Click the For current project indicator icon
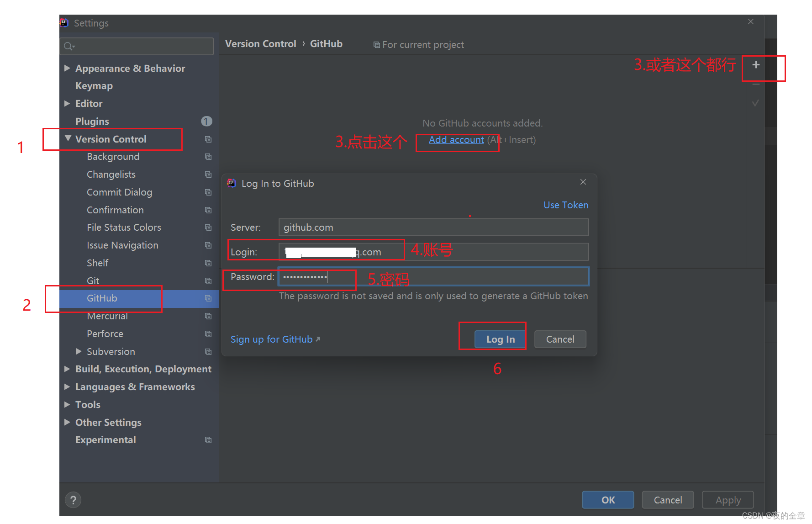812x524 pixels. tap(376, 45)
